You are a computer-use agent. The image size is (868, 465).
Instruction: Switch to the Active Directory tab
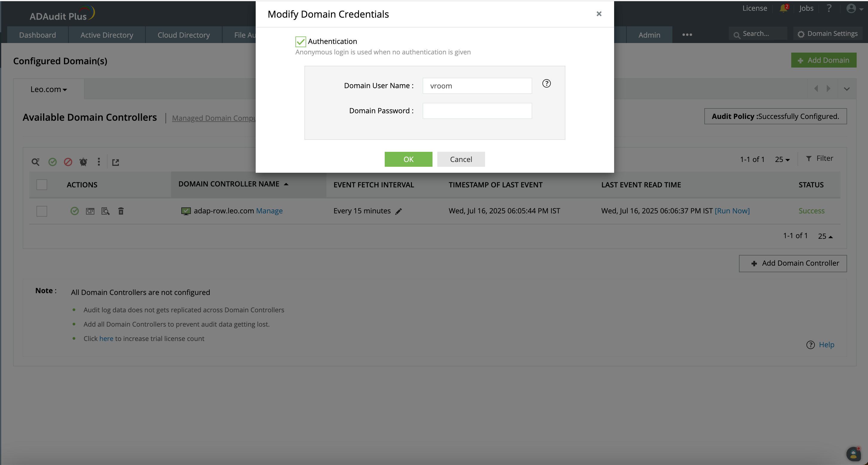[x=106, y=35]
